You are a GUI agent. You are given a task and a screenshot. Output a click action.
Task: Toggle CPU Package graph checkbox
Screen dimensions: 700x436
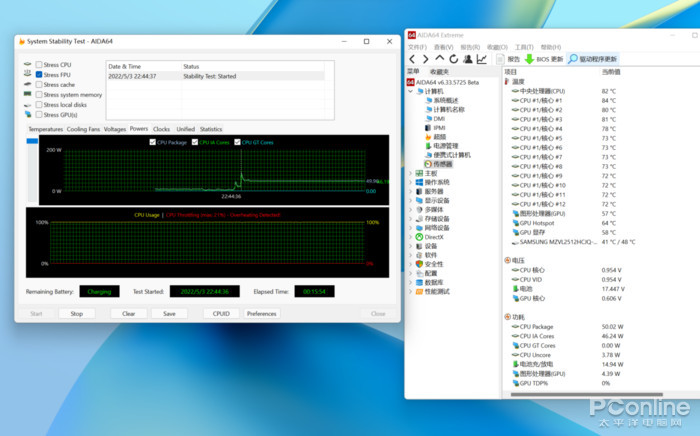point(153,142)
